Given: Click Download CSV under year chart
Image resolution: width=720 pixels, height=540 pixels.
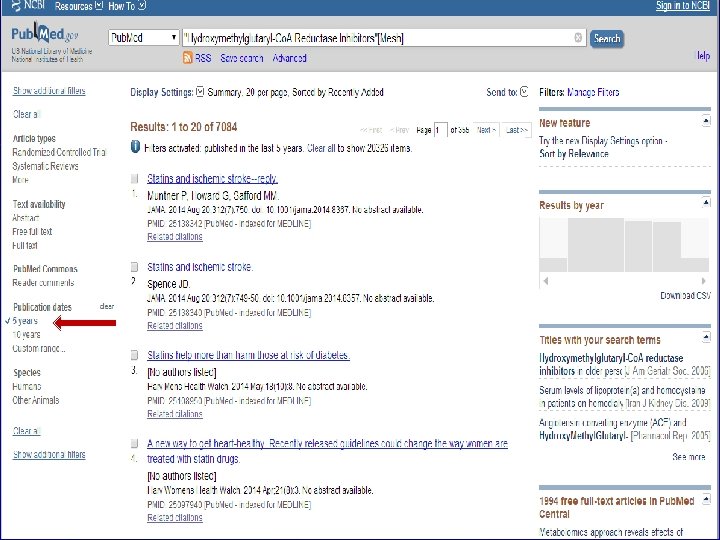Looking at the screenshot, I should pos(685,295).
